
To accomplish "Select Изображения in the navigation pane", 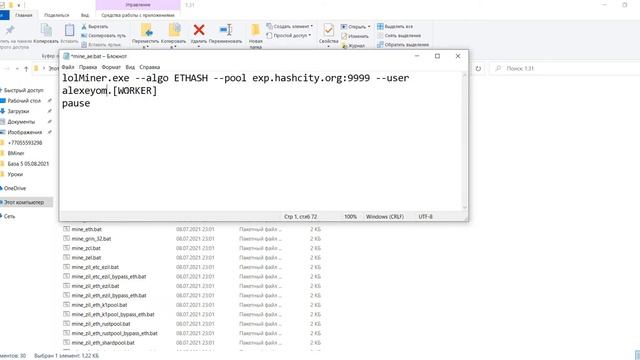I will [x=24, y=132].
